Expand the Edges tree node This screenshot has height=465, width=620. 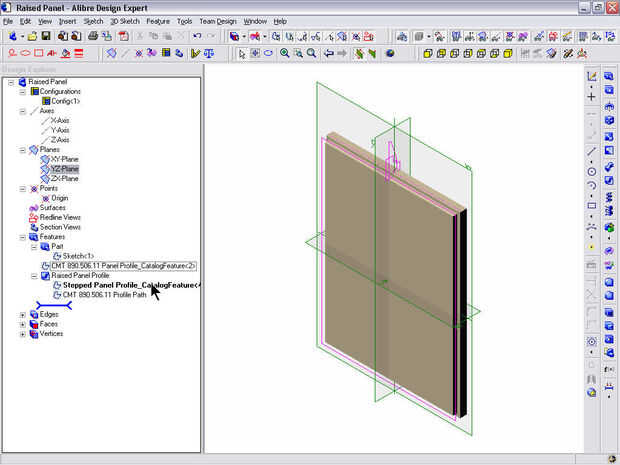22,314
